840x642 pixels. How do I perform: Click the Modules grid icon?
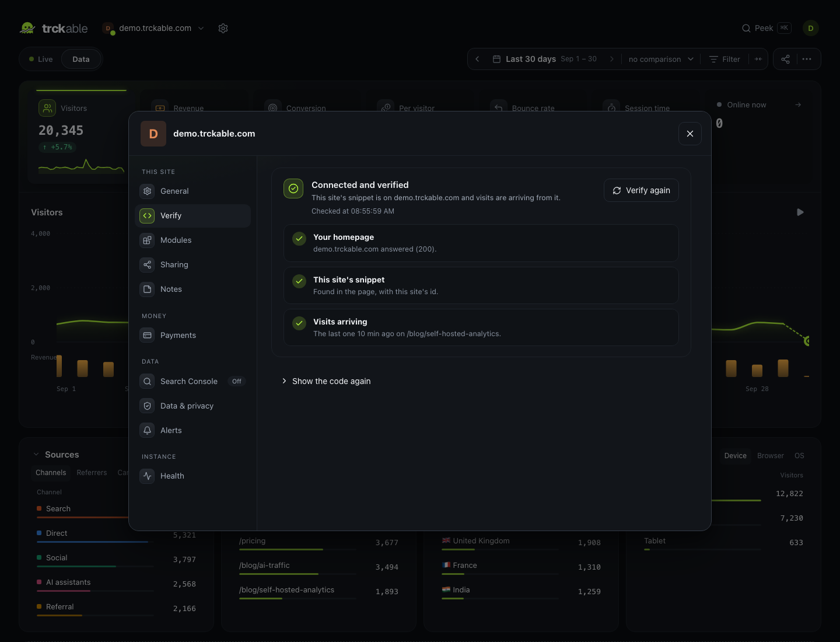[x=147, y=240]
